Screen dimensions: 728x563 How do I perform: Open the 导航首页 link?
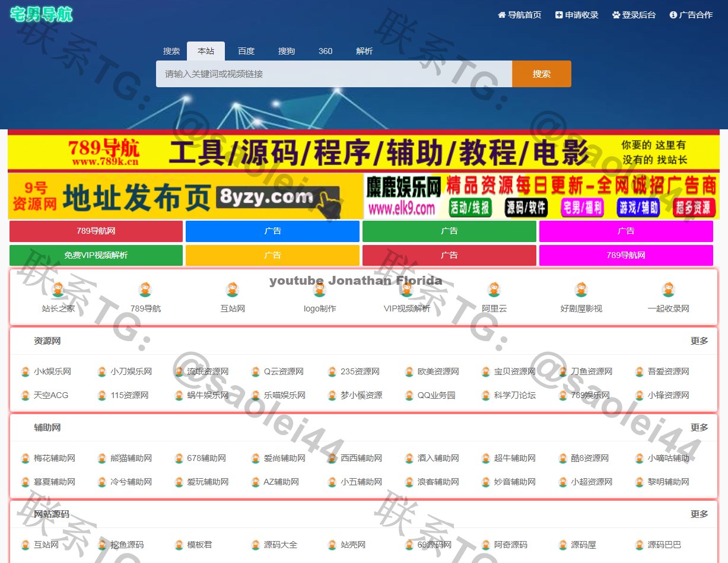[x=520, y=15]
